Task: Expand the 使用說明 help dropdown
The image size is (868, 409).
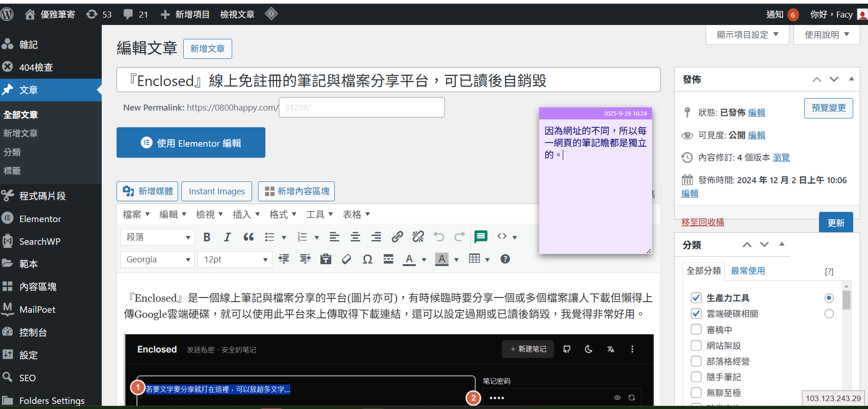Action: 827,35
